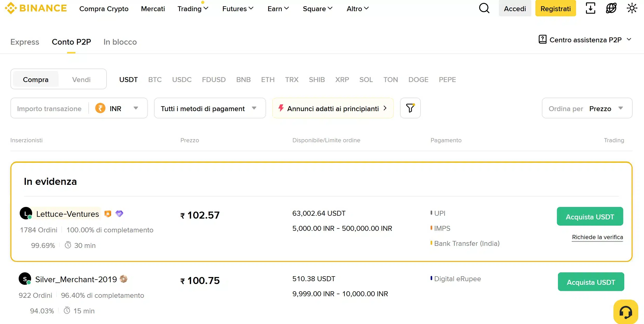This screenshot has width=644, height=324.
Task: Switch to the BTC tab
Action: point(155,79)
